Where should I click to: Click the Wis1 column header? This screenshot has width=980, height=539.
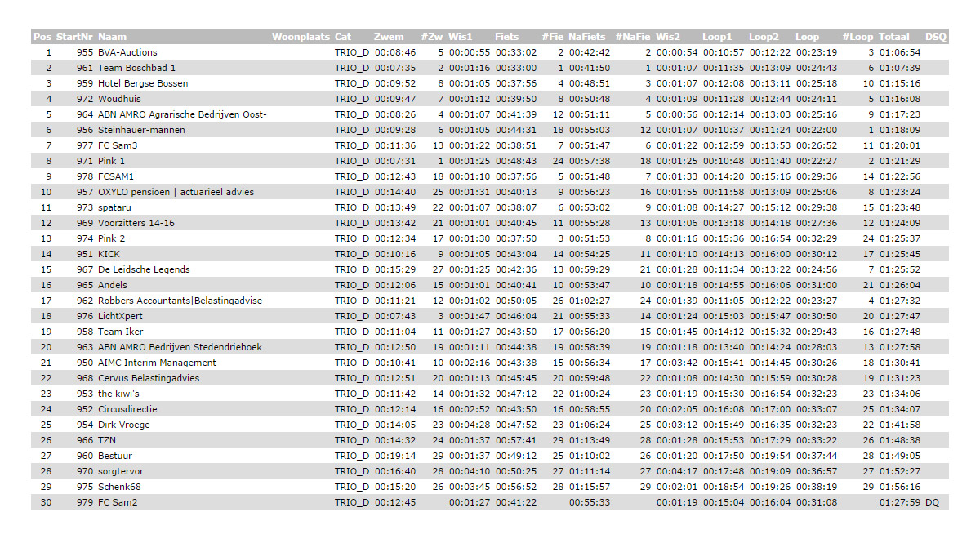coord(461,37)
